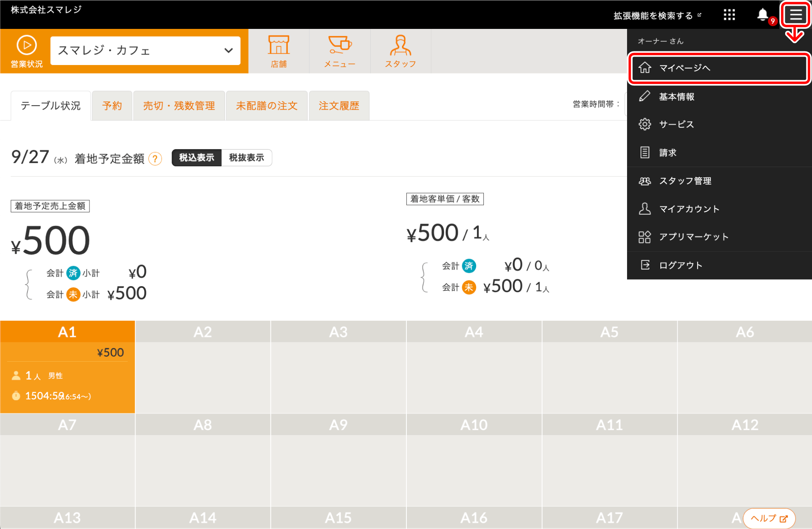
Task: Open the メニュー cup icon
Action: [x=339, y=51]
